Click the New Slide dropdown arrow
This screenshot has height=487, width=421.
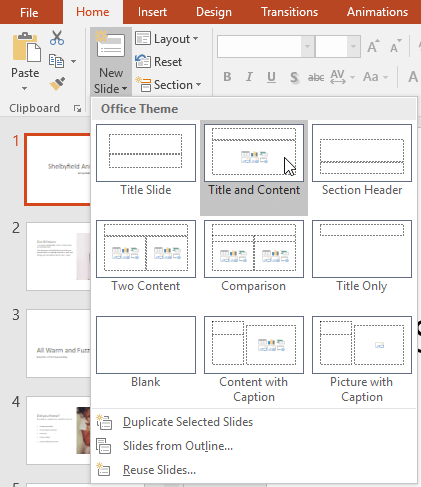coord(124,89)
